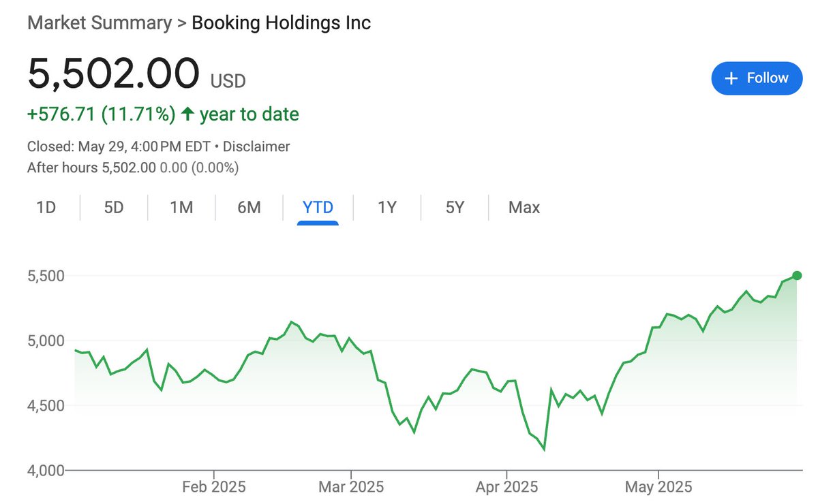
Task: Follow Booking Holdings stock
Action: click(x=757, y=78)
